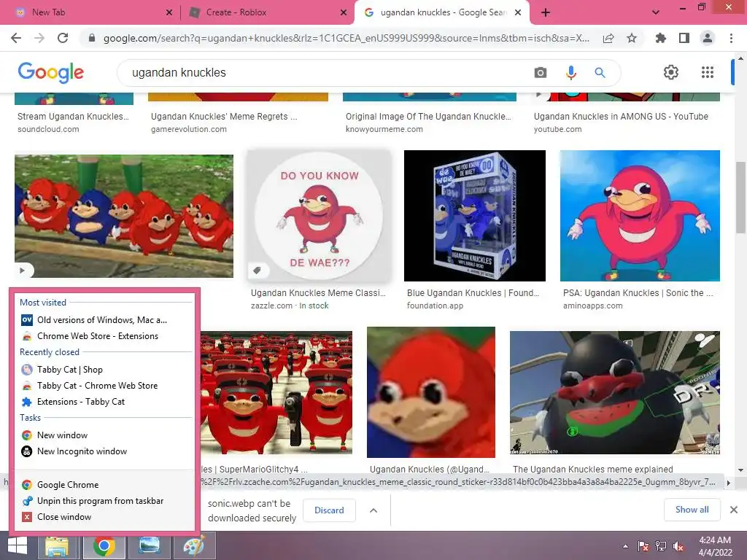Screen dimensions: 747x560
Task: Click the Action Center flag tray icon
Action: (x=643, y=546)
